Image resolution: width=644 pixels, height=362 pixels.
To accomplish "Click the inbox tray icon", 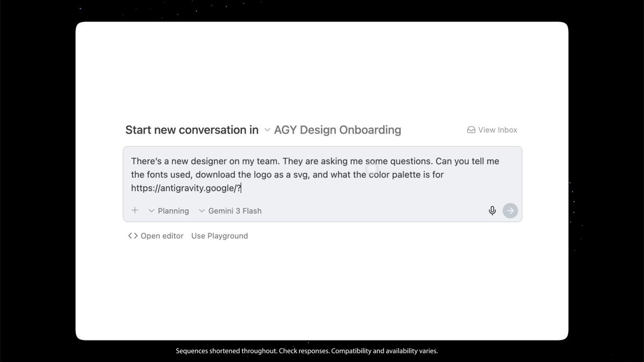I will click(471, 130).
